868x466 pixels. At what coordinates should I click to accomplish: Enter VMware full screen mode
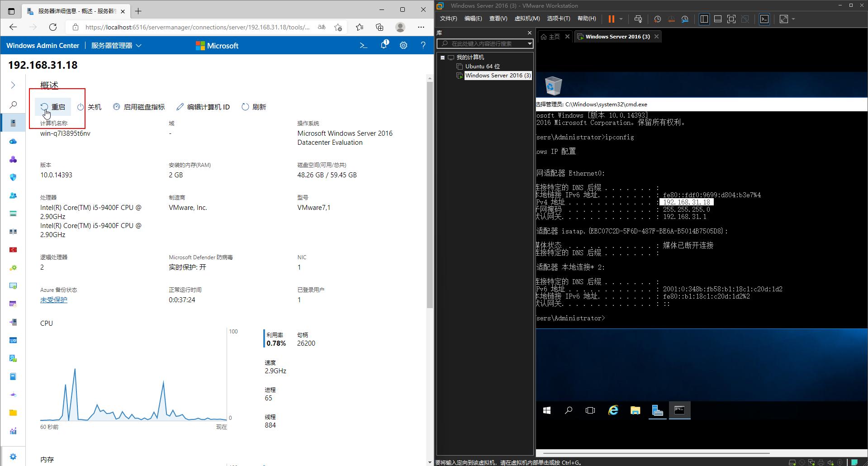pos(731,19)
